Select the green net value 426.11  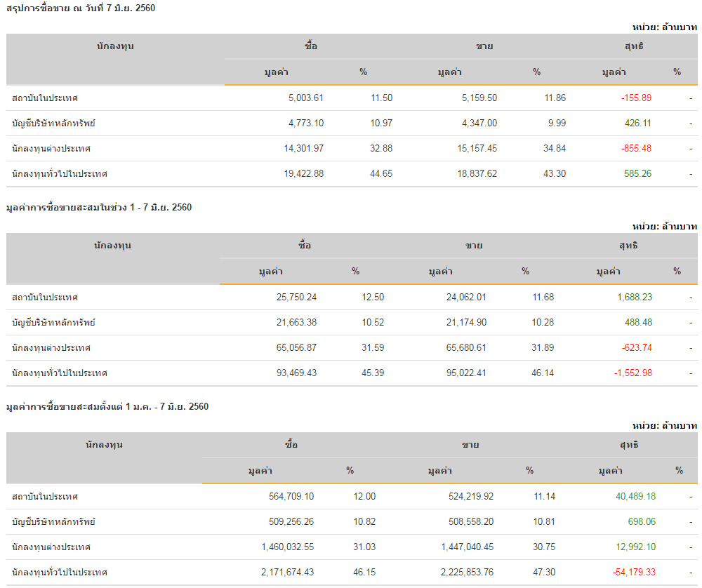tap(637, 123)
